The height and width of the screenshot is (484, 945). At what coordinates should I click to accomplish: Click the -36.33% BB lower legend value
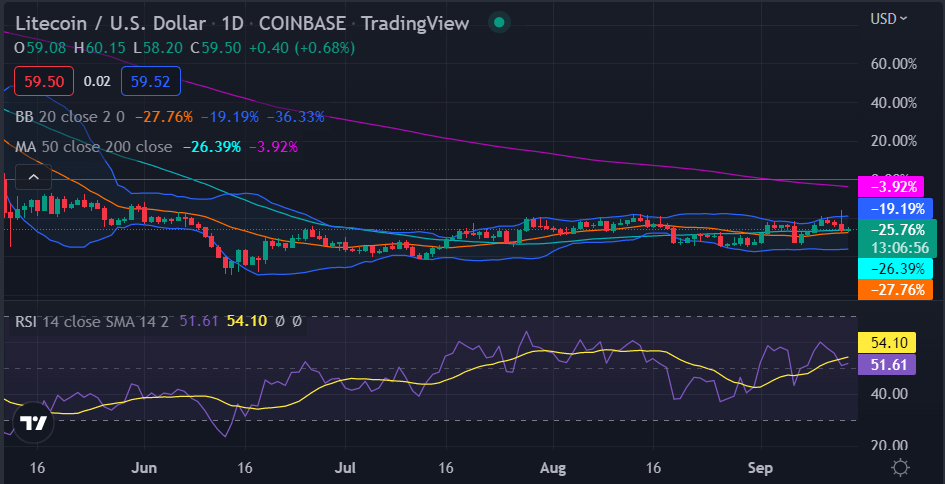(x=295, y=116)
